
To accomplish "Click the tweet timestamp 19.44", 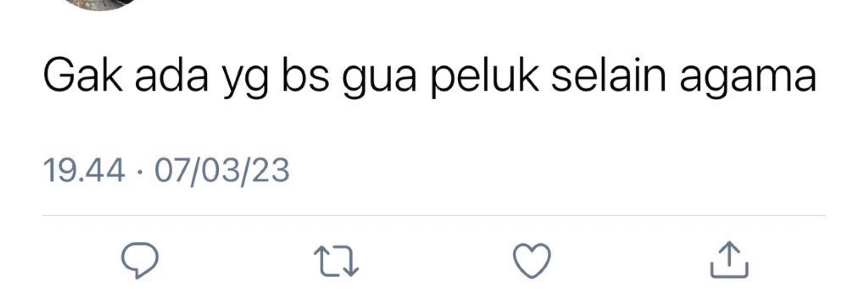I will click(x=84, y=171).
